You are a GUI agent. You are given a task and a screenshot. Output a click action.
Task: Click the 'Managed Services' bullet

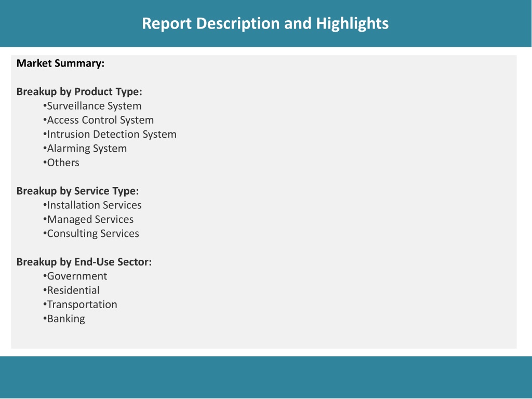click(x=88, y=220)
